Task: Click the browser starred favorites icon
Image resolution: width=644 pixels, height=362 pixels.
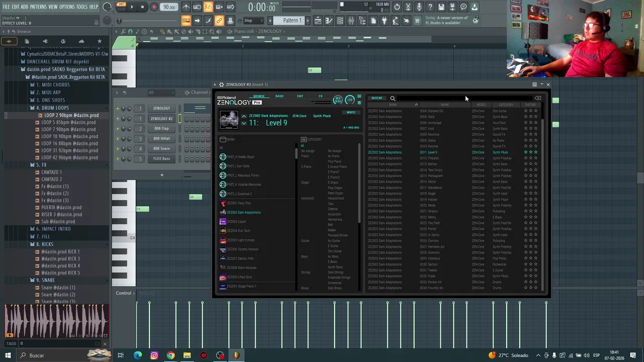Action: point(99,41)
